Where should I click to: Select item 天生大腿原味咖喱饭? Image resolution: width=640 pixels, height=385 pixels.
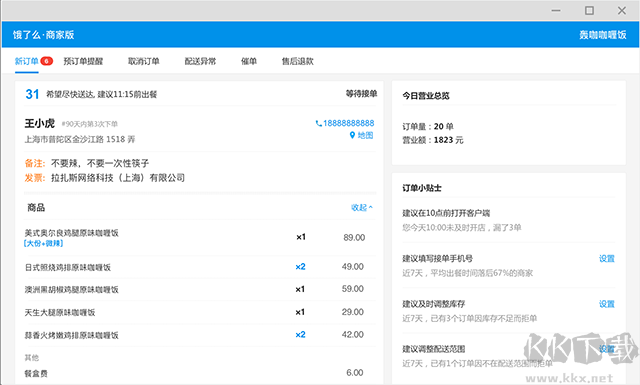60,312
